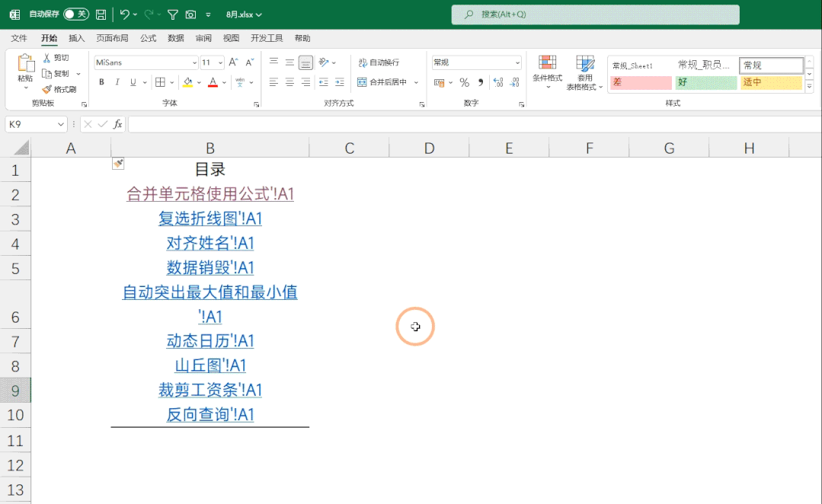Toggle the 自动保存 AutoSave switch
The height and width of the screenshot is (504, 822).
click(75, 14)
